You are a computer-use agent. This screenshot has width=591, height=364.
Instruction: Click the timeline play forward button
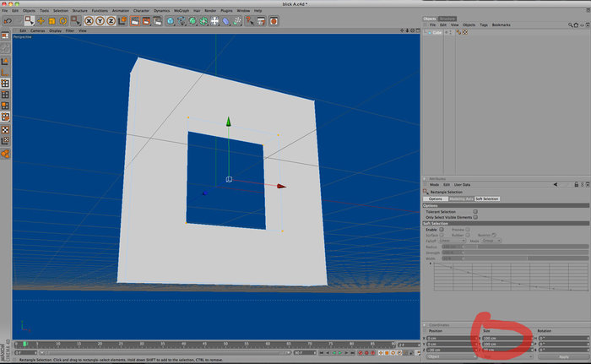click(x=340, y=353)
